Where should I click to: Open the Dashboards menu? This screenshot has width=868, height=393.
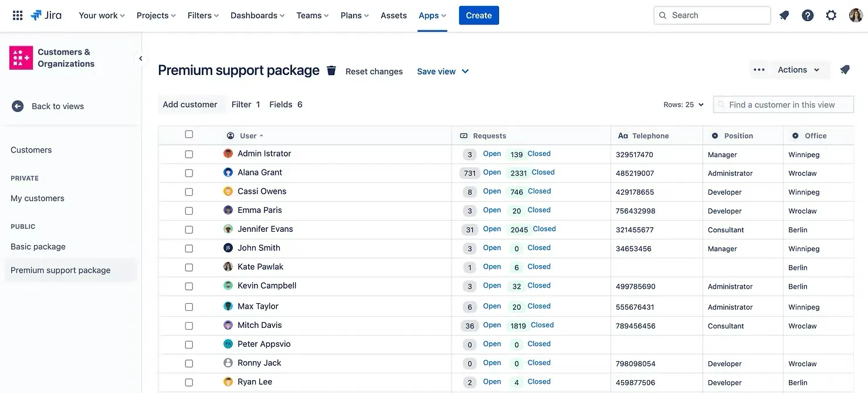257,15
